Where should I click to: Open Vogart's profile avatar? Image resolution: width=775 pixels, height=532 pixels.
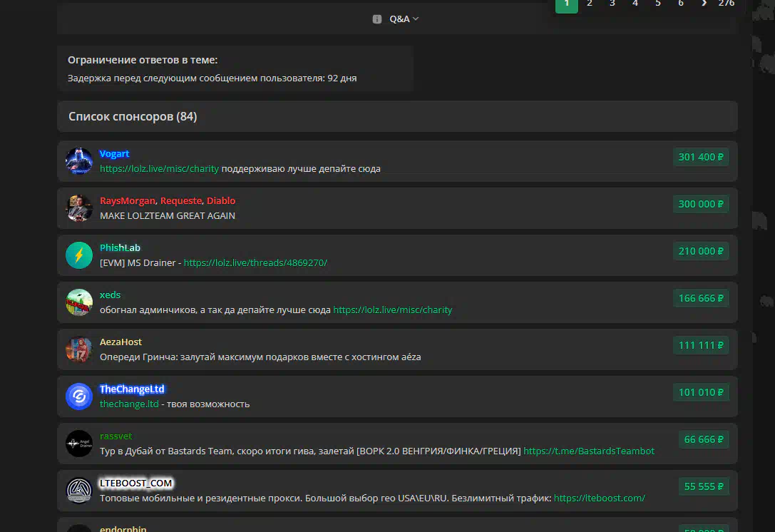point(79,161)
